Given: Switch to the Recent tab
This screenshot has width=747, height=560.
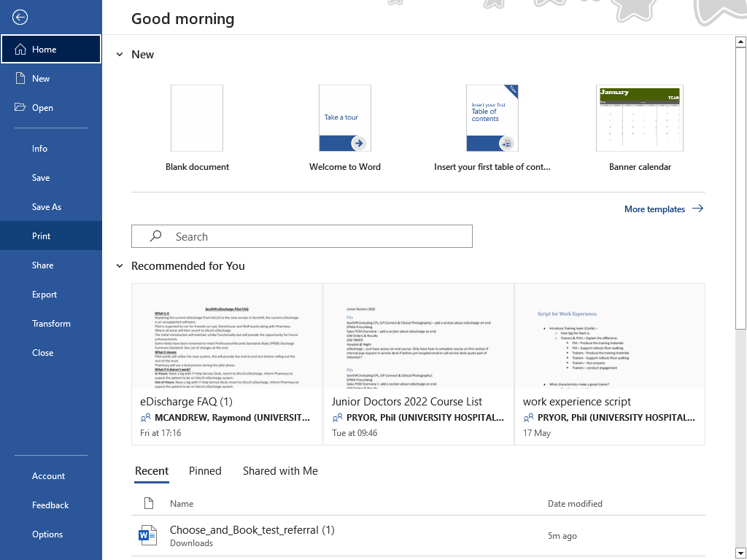Looking at the screenshot, I should coord(152,471).
